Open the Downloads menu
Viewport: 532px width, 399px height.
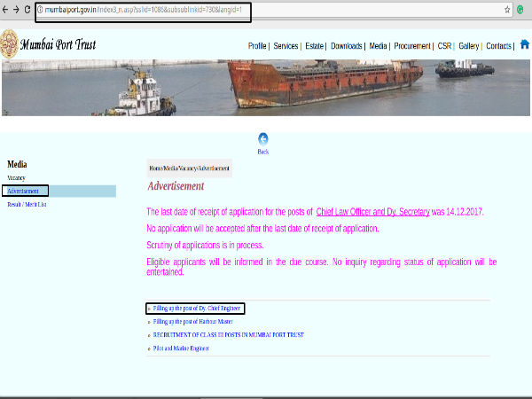coord(347,46)
